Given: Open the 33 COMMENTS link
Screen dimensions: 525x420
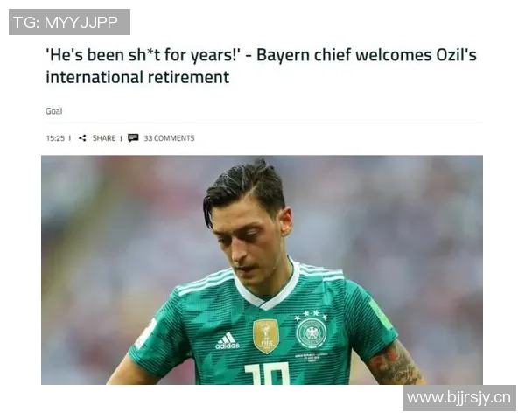Looking at the screenshot, I should click(169, 138).
